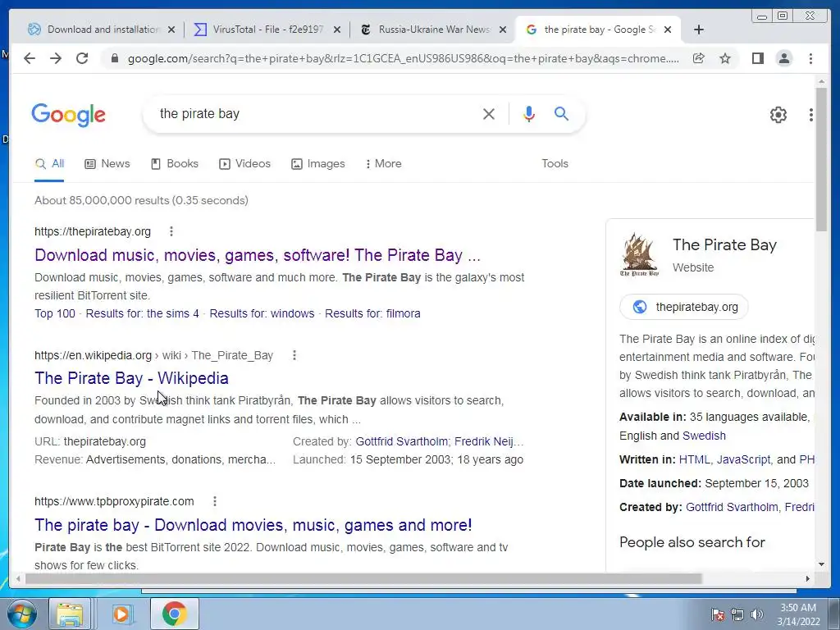Open Results for: the sims 4 link
This screenshot has height=630, width=840.
click(x=142, y=313)
